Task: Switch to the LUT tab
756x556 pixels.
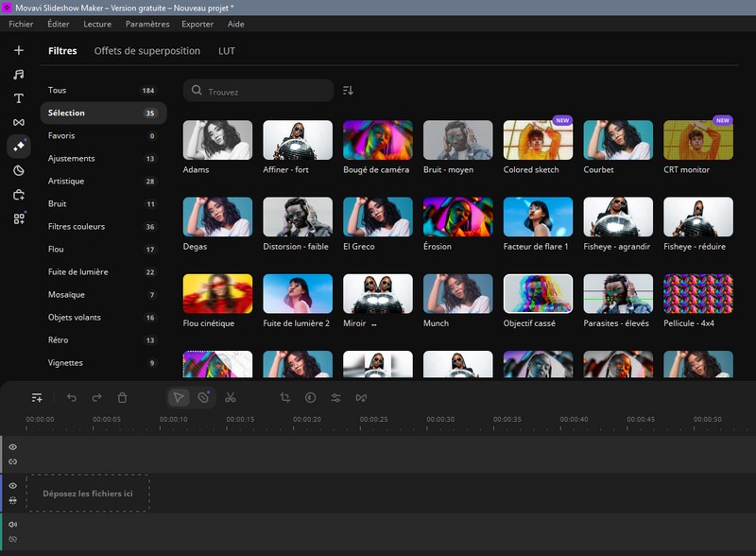Action: 227,51
